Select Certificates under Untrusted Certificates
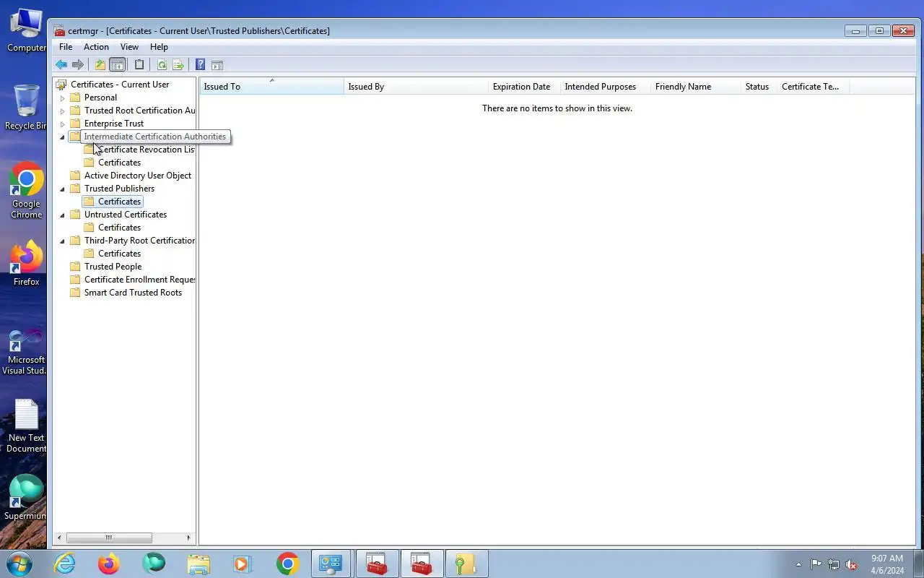This screenshot has height=578, width=924. pyautogui.click(x=119, y=228)
